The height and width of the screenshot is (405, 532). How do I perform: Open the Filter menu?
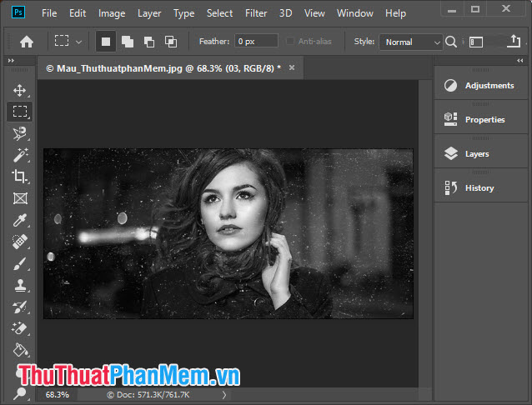tap(256, 13)
